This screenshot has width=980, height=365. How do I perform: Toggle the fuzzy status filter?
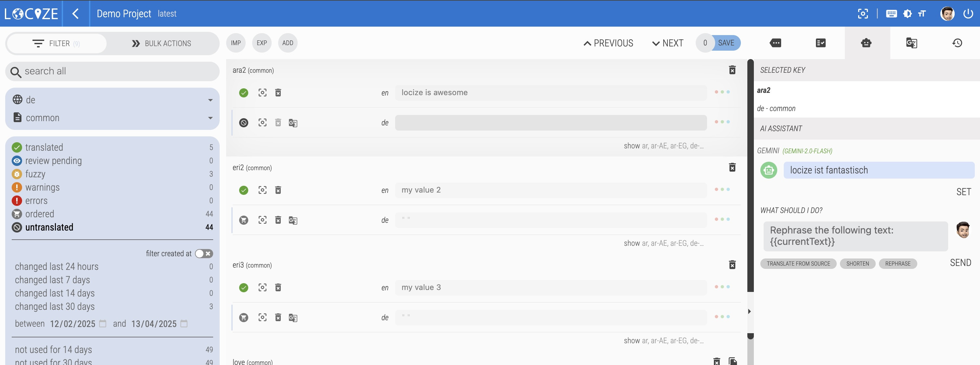tap(35, 174)
